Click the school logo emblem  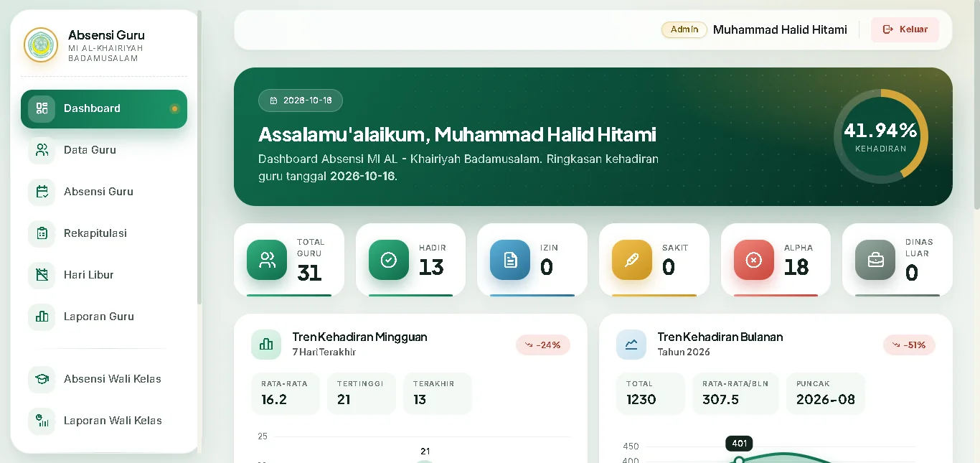41,45
